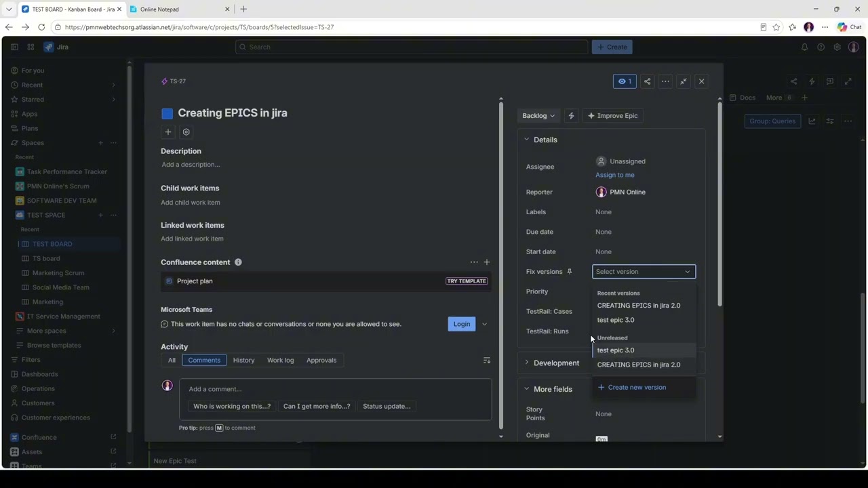Insert the 'Status update...' comment suggestion
Viewport: 868px width, 488px height.
[x=387, y=407]
